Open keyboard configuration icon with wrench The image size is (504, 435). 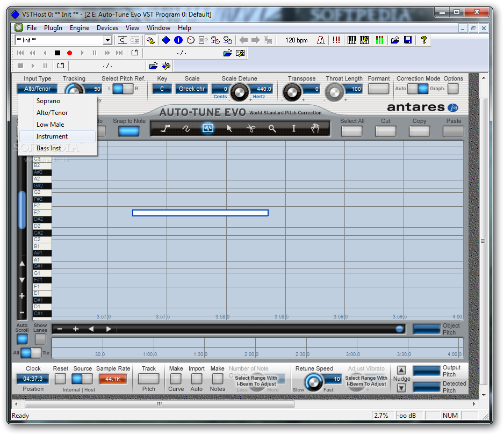tap(364, 40)
